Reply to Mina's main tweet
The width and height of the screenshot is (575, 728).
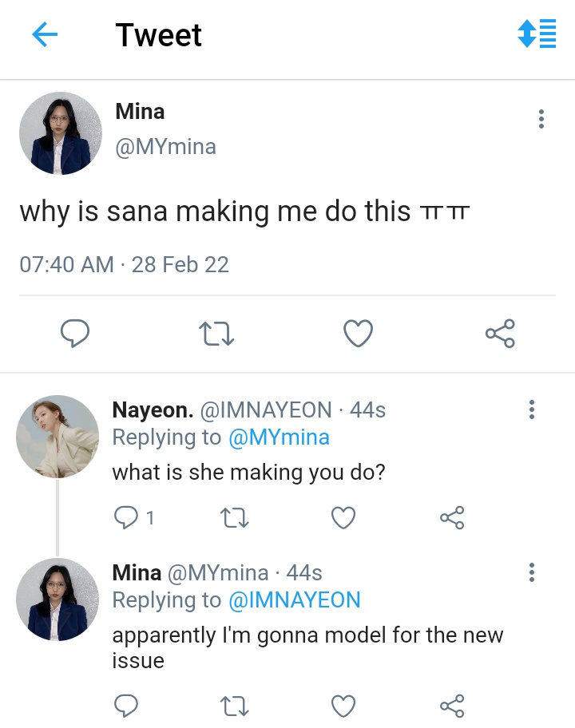coord(75,334)
